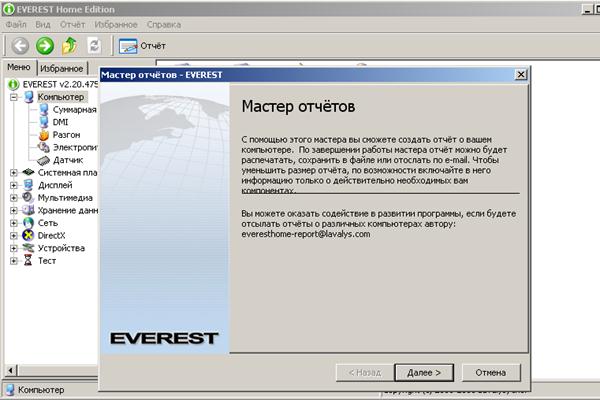Viewport: 600px width, 400px height.
Task: Close the Мастер отчётов dialog
Action: [x=521, y=75]
